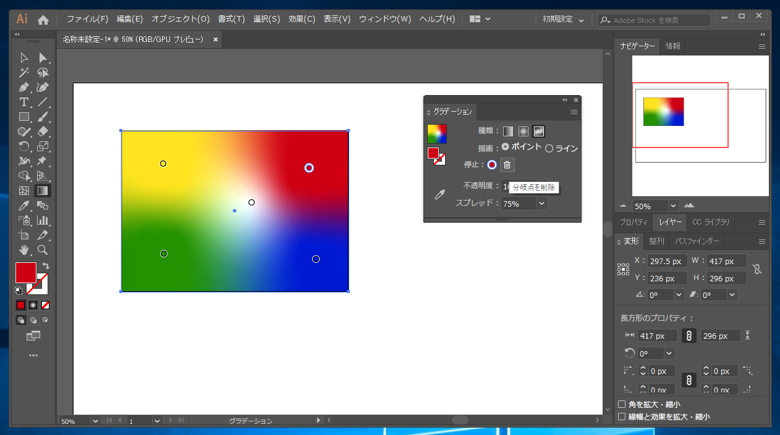The height and width of the screenshot is (435, 780).
Task: Select the blue gradient point on canvas
Action: pos(316,259)
